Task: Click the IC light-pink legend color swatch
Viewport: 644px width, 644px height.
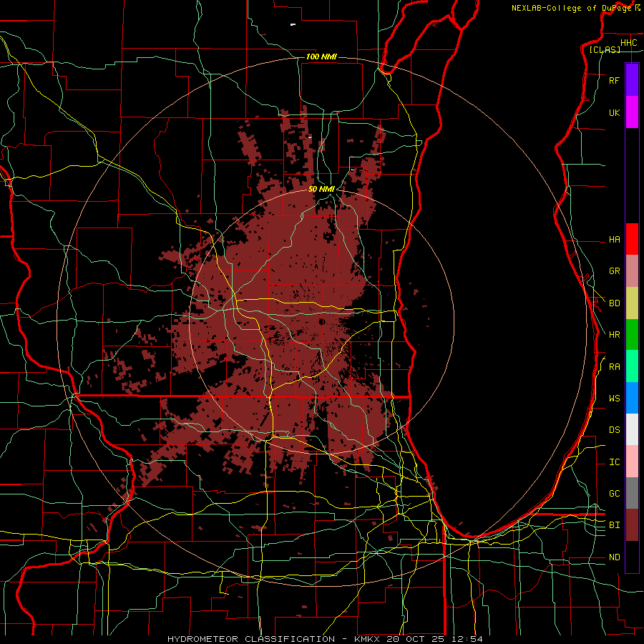Action: click(x=632, y=462)
